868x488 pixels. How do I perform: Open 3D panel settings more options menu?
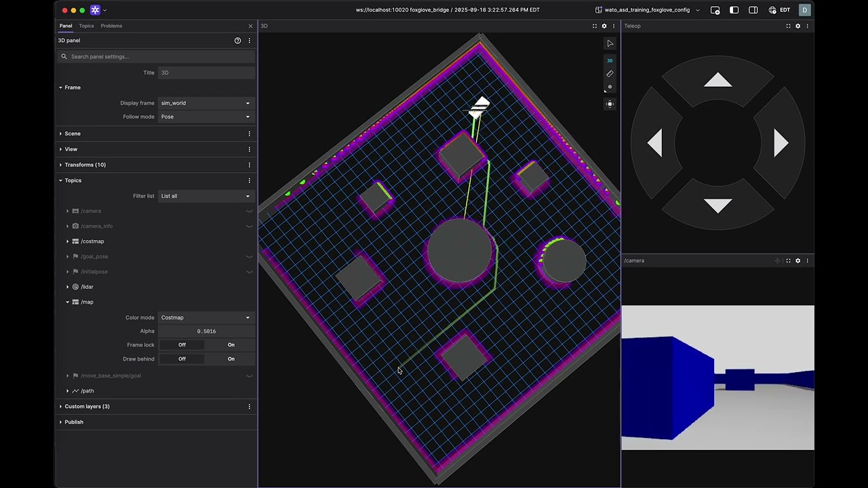(250, 41)
